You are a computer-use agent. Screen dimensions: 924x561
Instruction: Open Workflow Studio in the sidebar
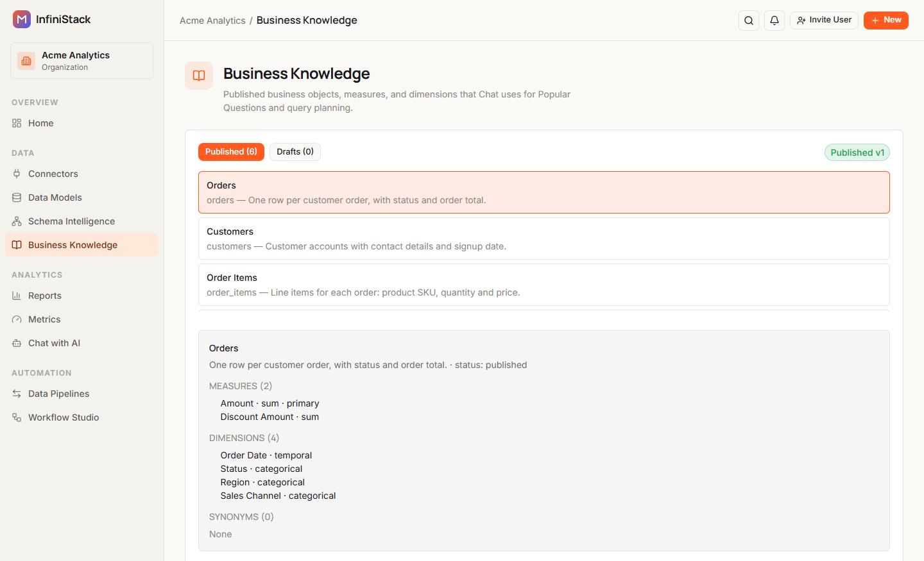click(81, 417)
